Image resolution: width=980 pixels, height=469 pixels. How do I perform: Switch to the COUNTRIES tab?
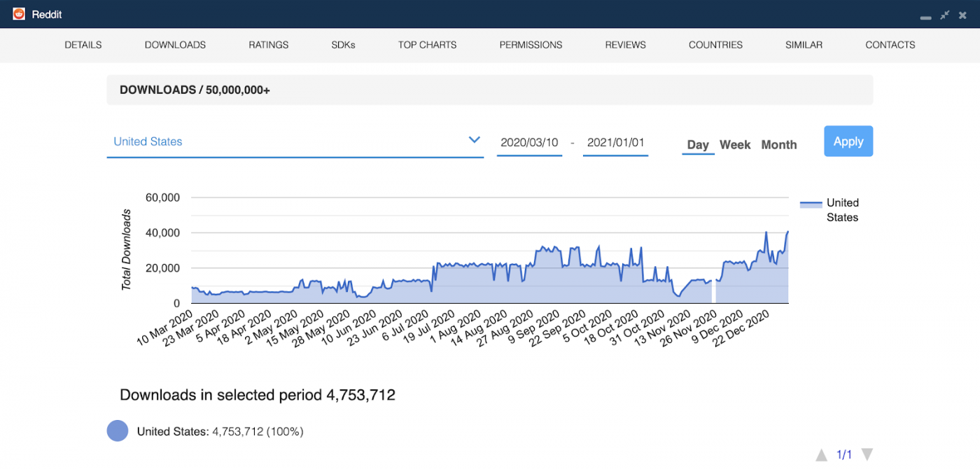pos(715,44)
